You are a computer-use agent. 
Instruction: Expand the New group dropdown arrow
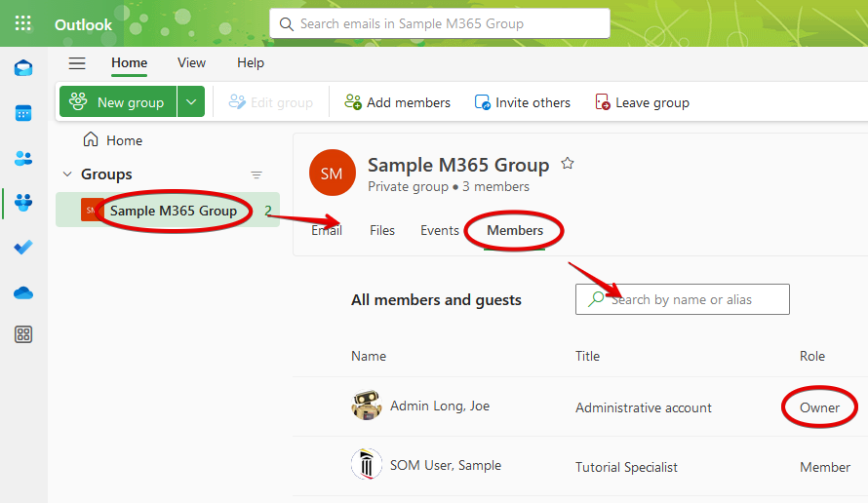(191, 102)
